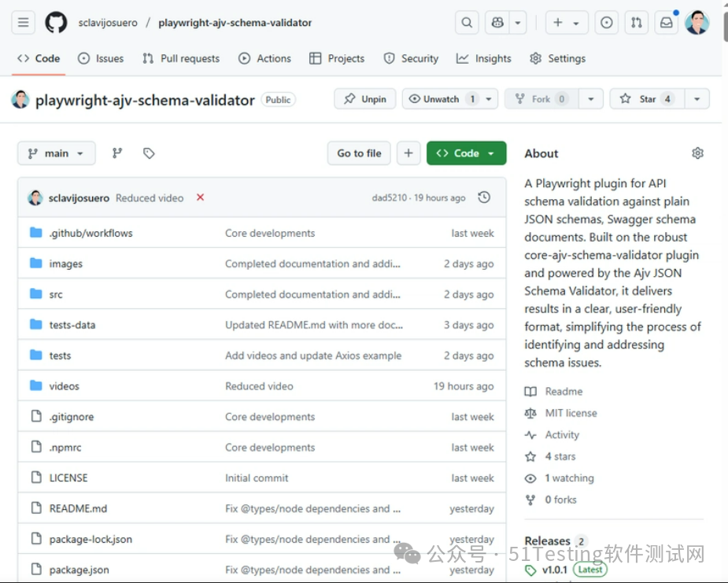Image resolution: width=728 pixels, height=583 pixels.
Task: Star the repository
Action: pos(647,99)
